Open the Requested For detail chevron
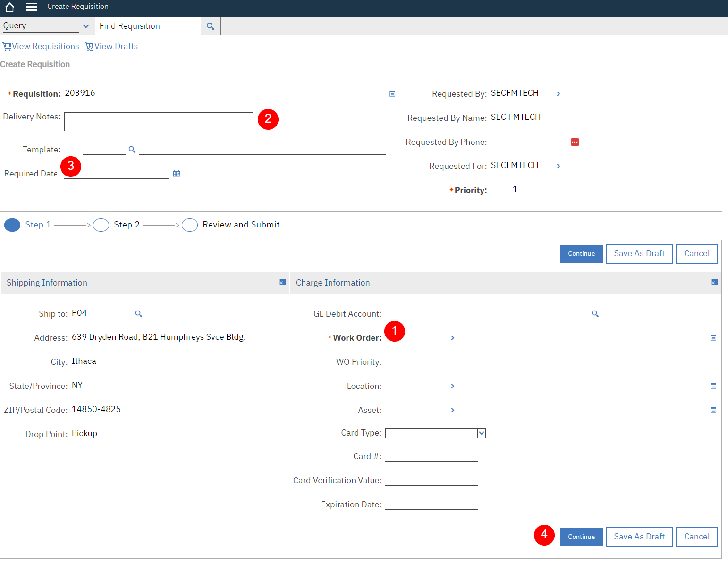Screen dimensions: 728x563 point(559,166)
